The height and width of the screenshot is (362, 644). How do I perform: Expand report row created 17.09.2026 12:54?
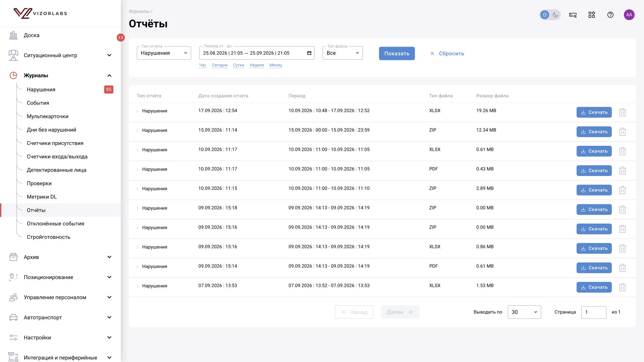138,111
